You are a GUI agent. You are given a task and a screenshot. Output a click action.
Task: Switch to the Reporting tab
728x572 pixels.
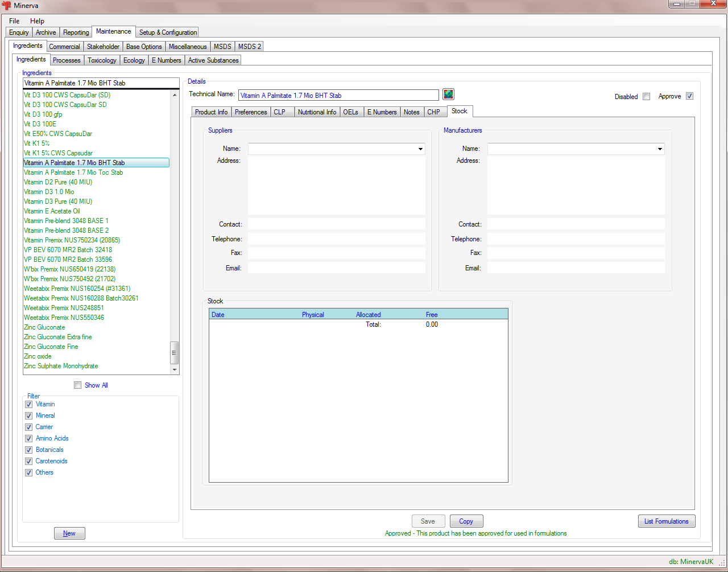pos(76,32)
